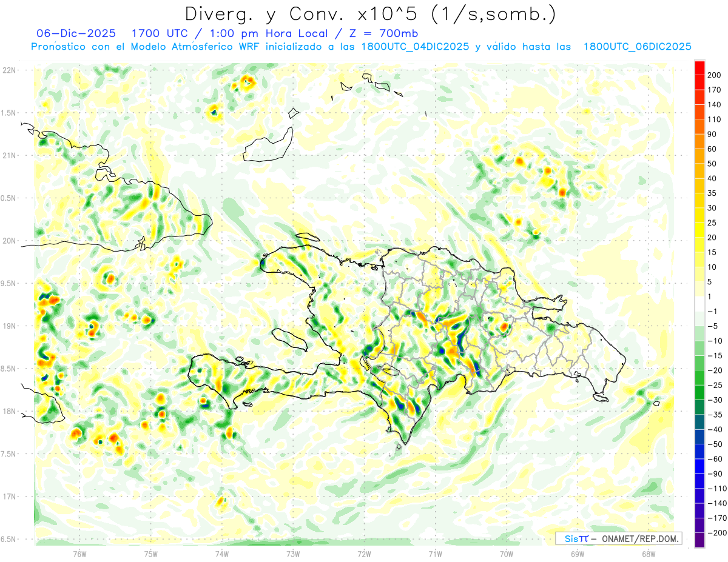Click the '17N' latitude label
The width and height of the screenshot is (728, 562).
click(8, 497)
